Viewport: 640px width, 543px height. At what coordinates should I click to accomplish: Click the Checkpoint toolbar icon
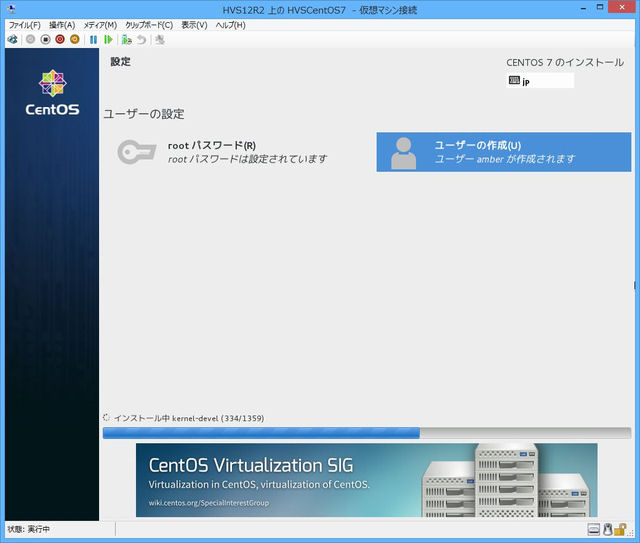point(127,40)
